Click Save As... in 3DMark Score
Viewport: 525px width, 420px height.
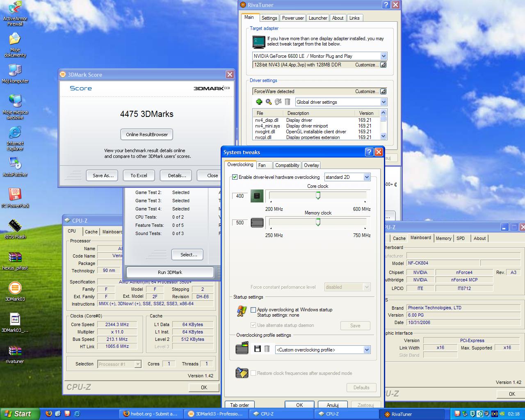click(x=103, y=176)
